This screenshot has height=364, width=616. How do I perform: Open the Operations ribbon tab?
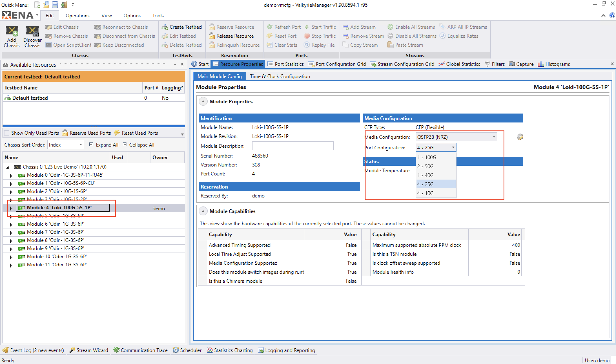[78, 15]
